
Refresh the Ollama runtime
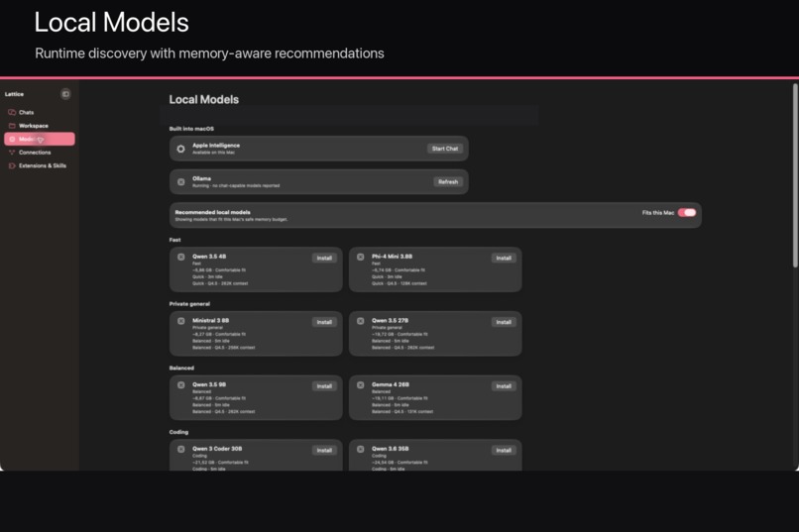pos(448,181)
